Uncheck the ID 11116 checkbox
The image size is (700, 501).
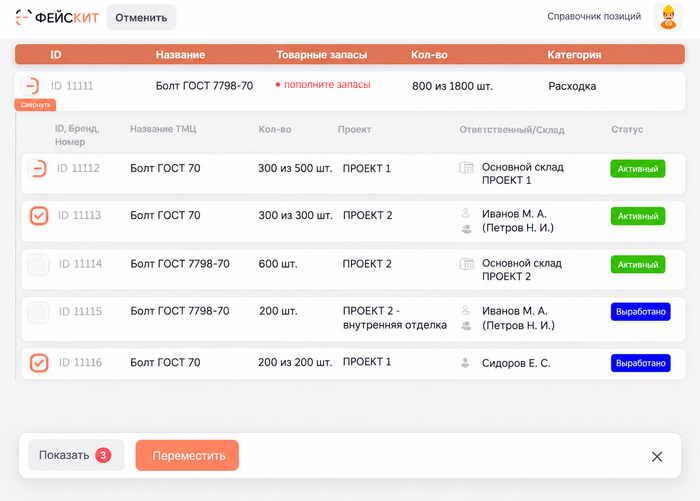pyautogui.click(x=39, y=363)
